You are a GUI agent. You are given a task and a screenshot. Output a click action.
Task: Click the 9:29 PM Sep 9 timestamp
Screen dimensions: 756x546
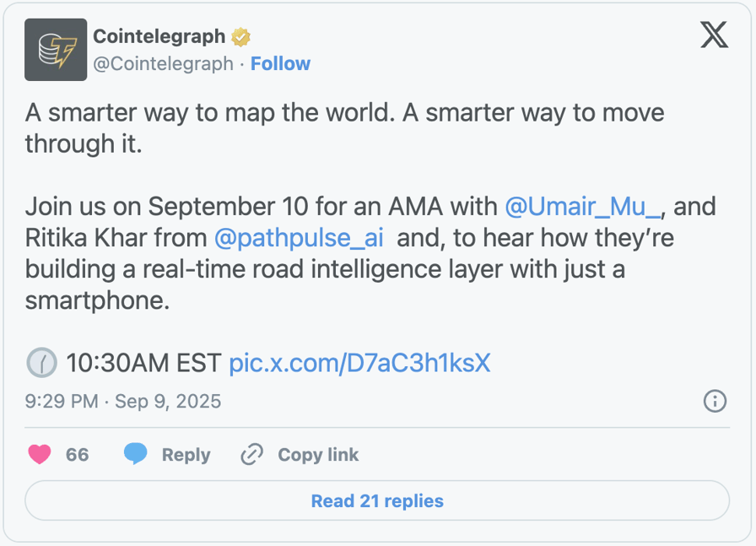[x=123, y=401]
